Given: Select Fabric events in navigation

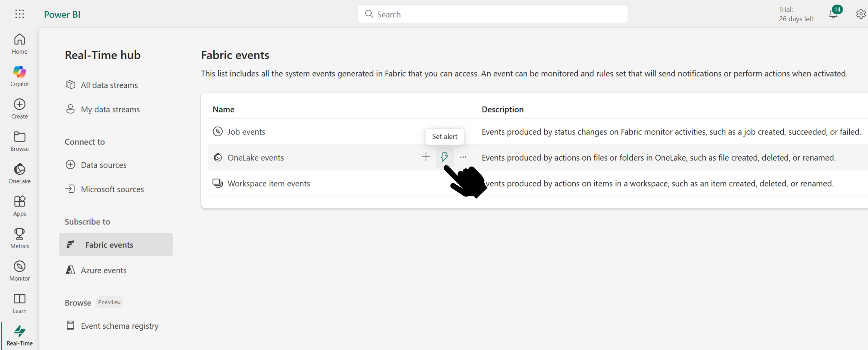Looking at the screenshot, I should (116, 244).
